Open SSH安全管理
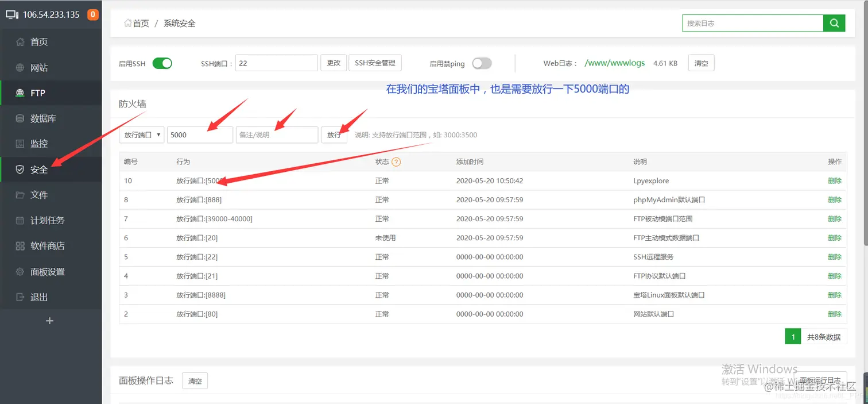 click(375, 63)
